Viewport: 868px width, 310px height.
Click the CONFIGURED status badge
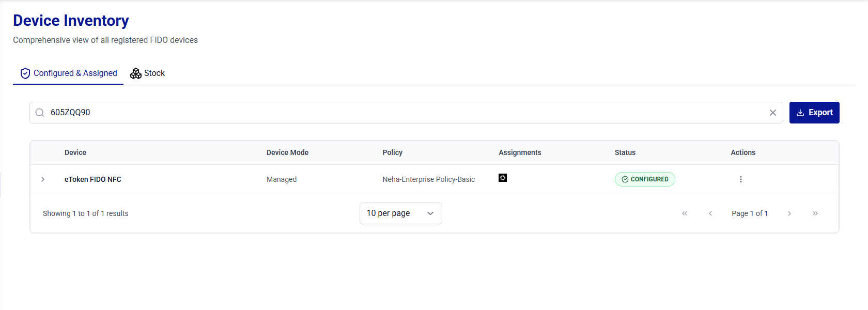(x=645, y=179)
